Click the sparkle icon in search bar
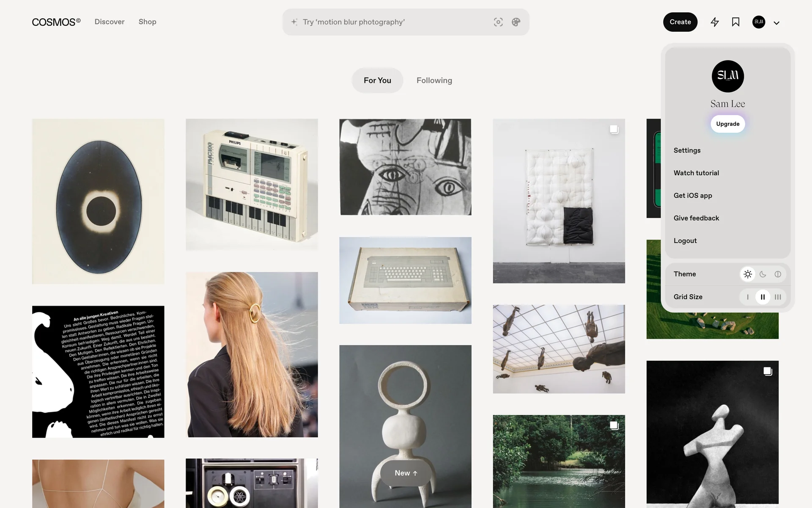The height and width of the screenshot is (508, 812). click(x=294, y=22)
